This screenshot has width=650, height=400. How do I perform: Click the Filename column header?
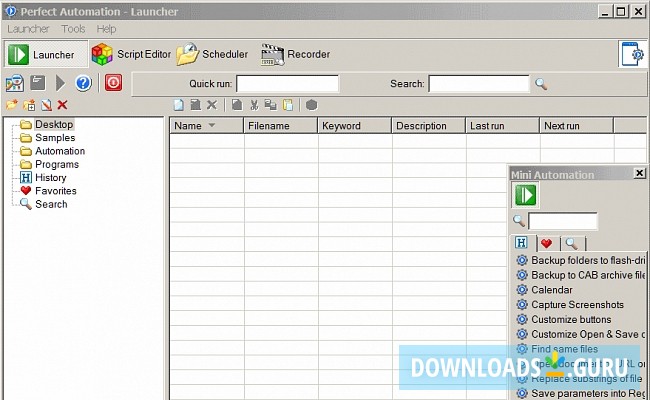(x=281, y=126)
